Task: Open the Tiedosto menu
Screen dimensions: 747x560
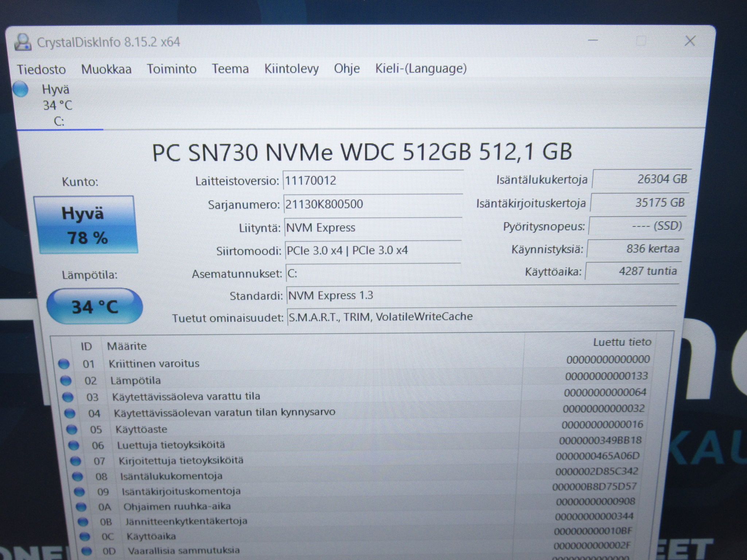Action: click(x=41, y=69)
